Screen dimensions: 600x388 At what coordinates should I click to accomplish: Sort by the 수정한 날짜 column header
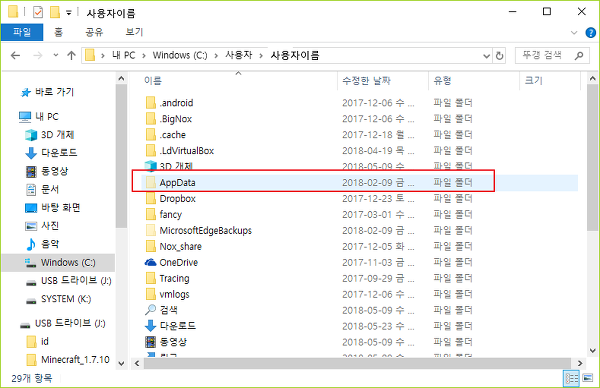366,81
